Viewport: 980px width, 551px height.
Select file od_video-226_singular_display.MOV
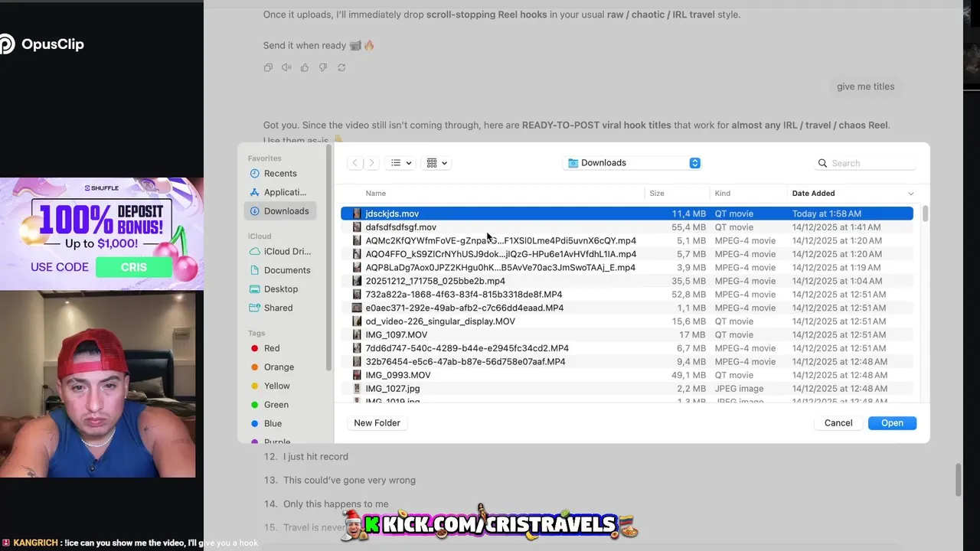coord(627,321)
